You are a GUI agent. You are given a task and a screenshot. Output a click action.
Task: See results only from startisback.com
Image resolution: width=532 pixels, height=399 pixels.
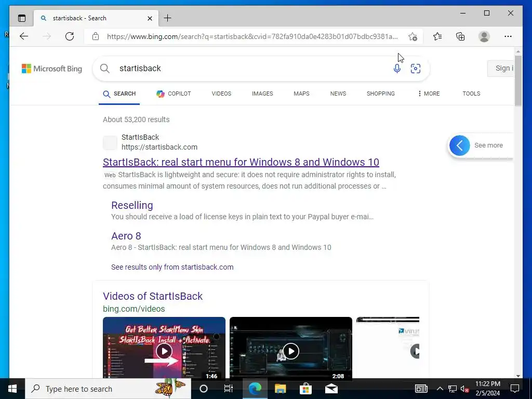[x=172, y=267]
